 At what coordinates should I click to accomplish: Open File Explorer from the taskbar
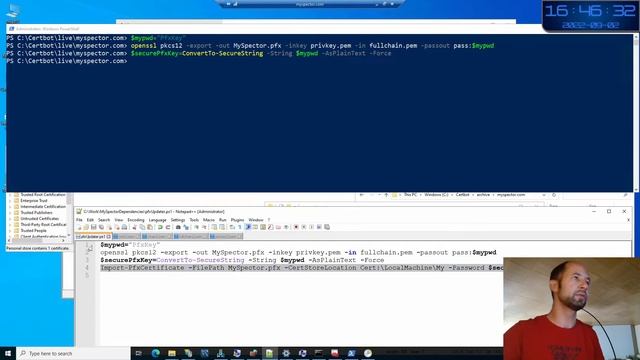point(172,353)
